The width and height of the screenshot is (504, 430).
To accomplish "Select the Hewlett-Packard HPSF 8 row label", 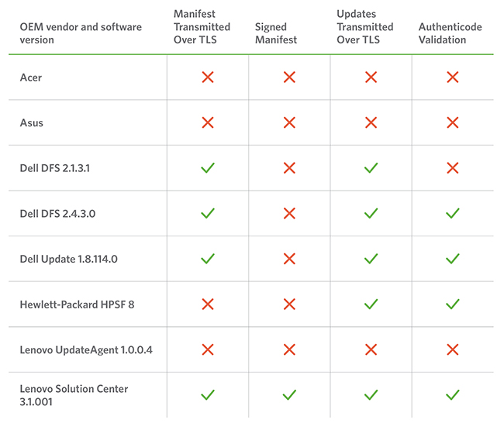I will [x=77, y=304].
